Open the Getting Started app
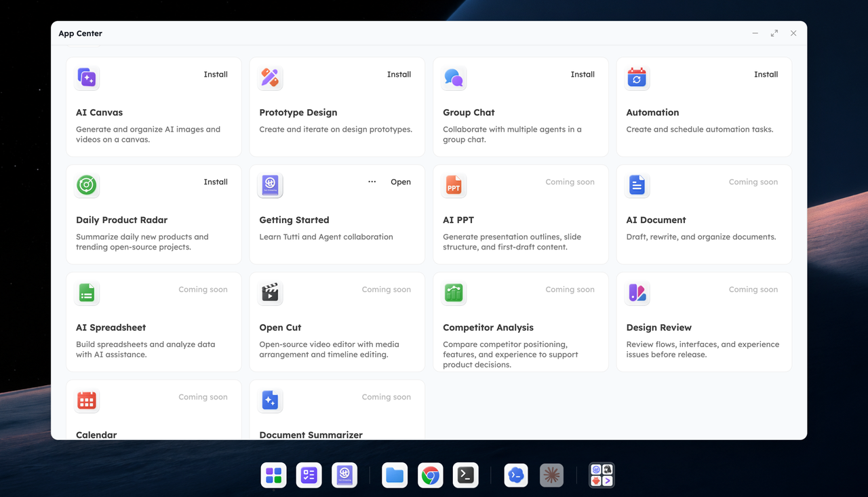The image size is (868, 497). (x=401, y=182)
